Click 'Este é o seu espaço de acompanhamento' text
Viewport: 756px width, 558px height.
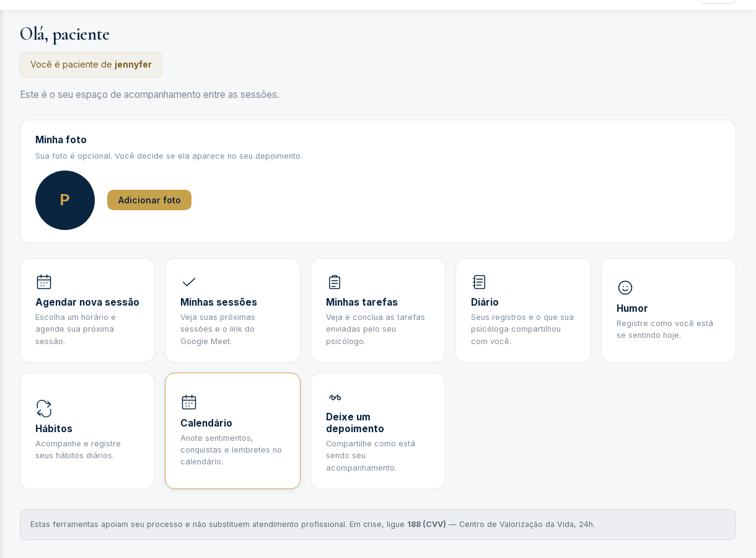[149, 94]
